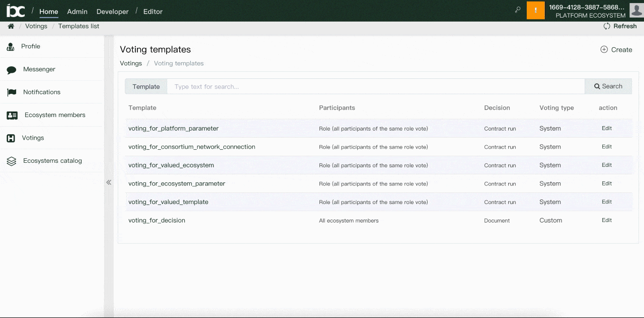Click the Messenger speech bubble icon
The image size is (644, 318).
(11, 70)
